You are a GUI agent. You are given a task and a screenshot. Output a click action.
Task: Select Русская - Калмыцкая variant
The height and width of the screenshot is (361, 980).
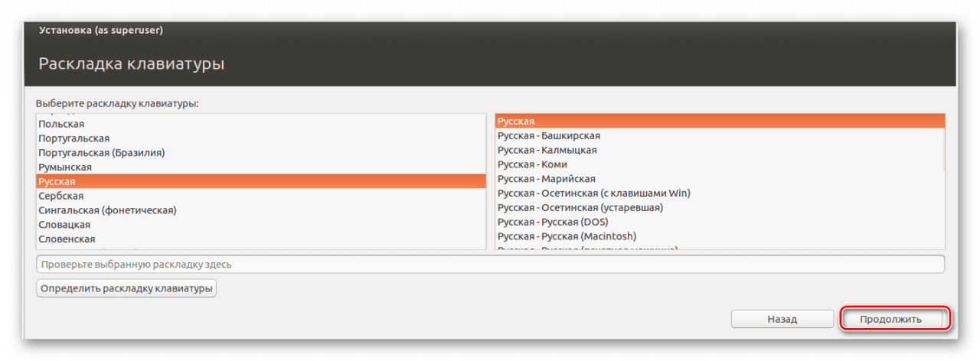point(547,150)
